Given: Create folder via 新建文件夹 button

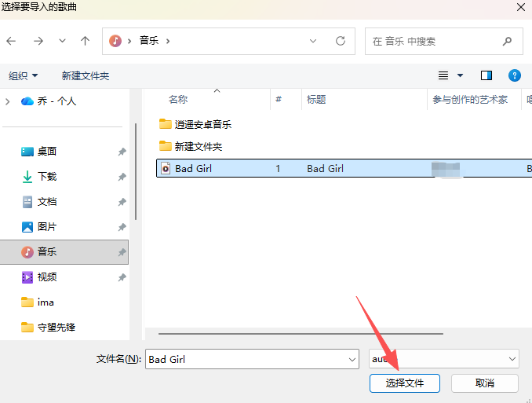Looking at the screenshot, I should 86,75.
